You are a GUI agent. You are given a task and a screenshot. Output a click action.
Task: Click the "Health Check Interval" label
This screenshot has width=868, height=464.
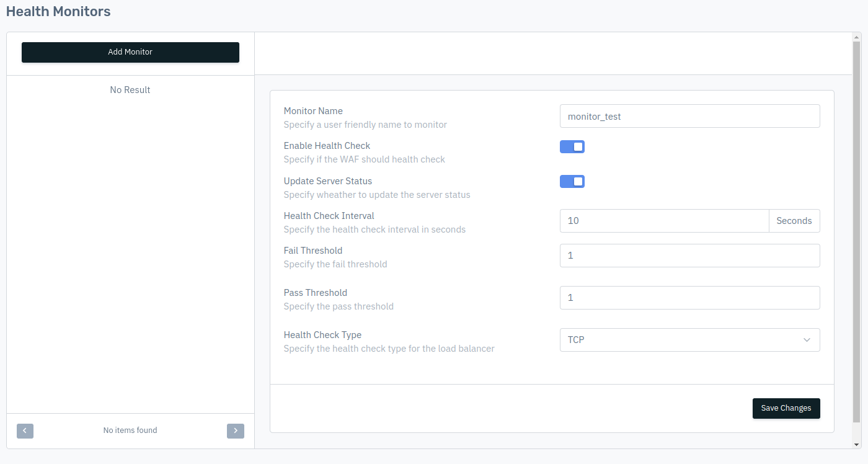tap(329, 216)
